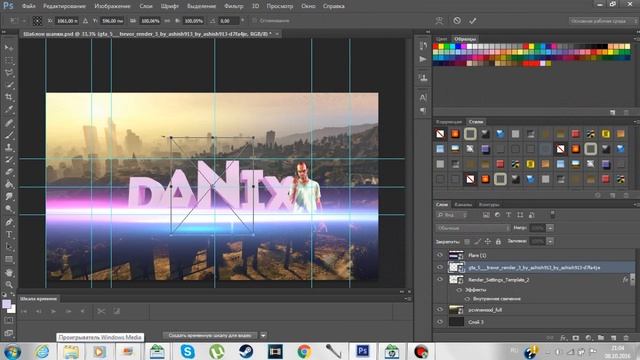Open dropdown arrow beside create timeline button
The image size is (640, 360).
click(263, 336)
